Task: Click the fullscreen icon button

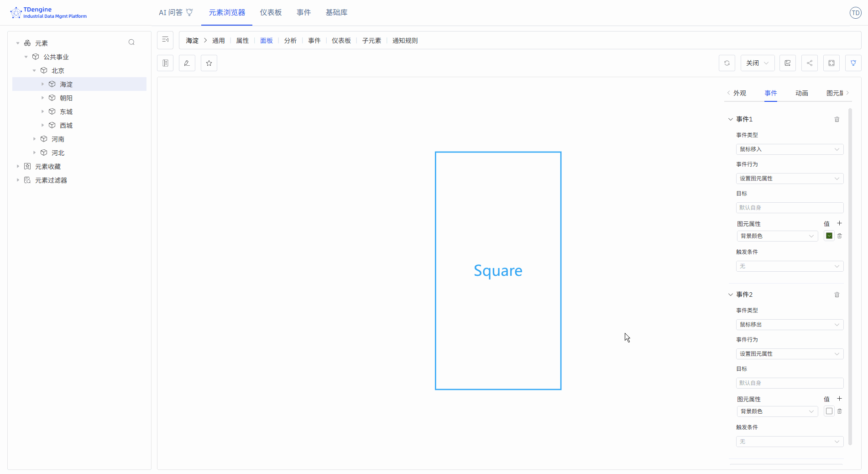Action: pos(831,63)
